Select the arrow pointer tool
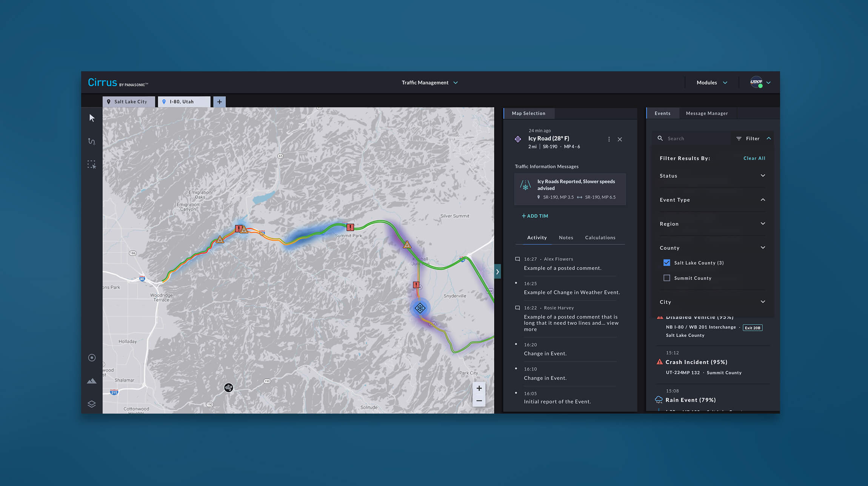 tap(92, 118)
